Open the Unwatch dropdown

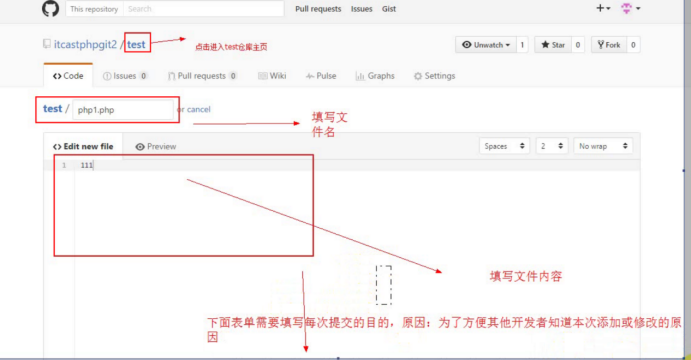[486, 45]
